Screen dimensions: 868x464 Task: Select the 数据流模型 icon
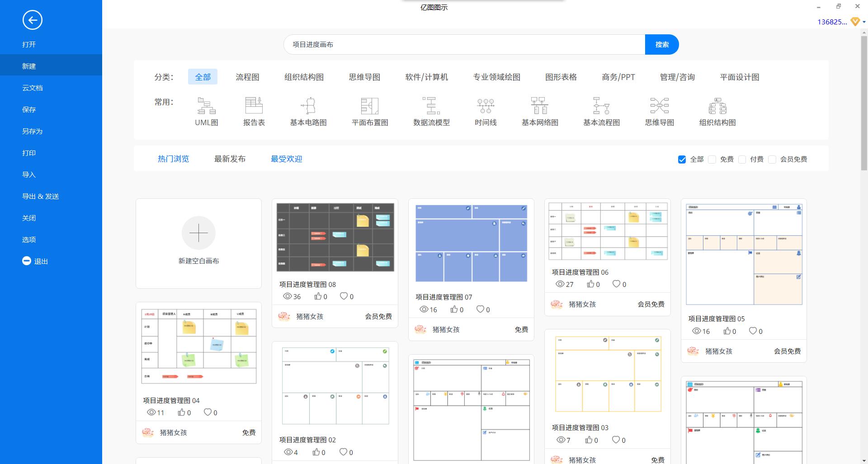431,108
